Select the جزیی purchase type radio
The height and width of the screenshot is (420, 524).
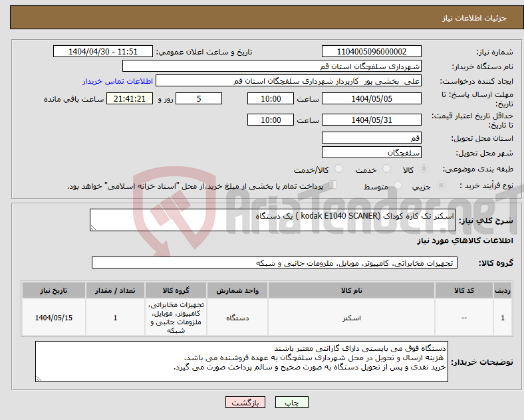441,185
